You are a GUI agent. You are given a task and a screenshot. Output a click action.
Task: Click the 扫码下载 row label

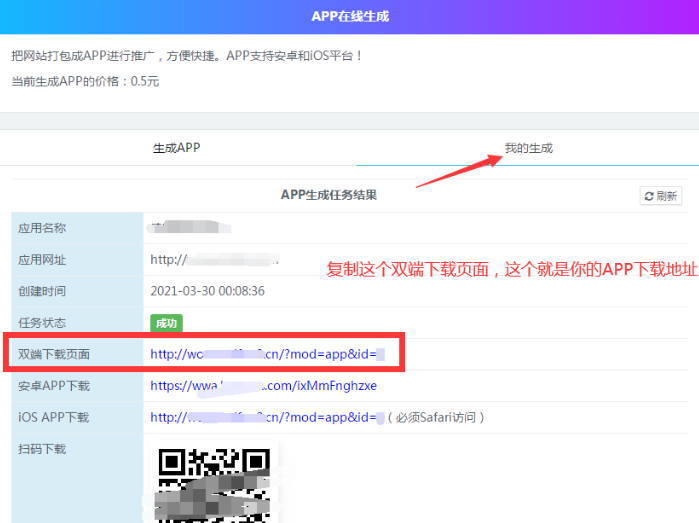pyautogui.click(x=42, y=449)
